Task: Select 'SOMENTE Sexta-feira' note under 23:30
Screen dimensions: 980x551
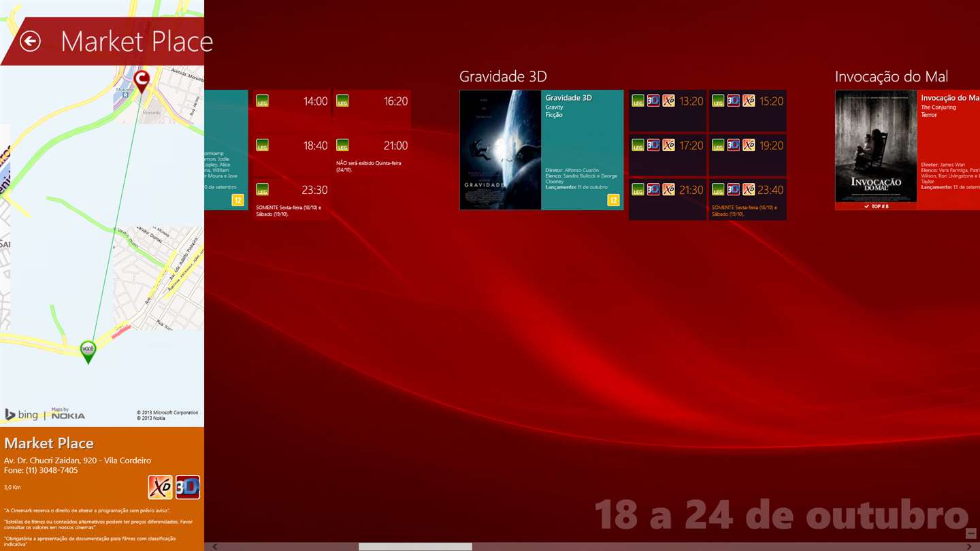Action: pyautogui.click(x=289, y=211)
